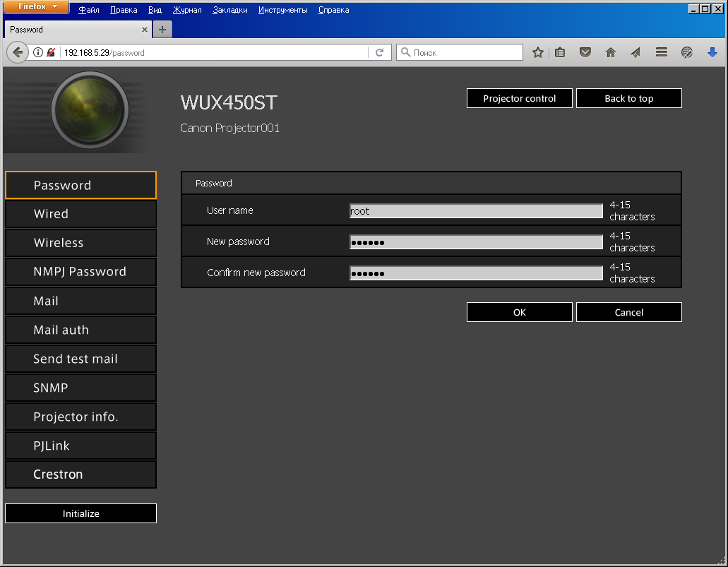The height and width of the screenshot is (567, 728).
Task: Close the Password tab
Action: tap(144, 30)
